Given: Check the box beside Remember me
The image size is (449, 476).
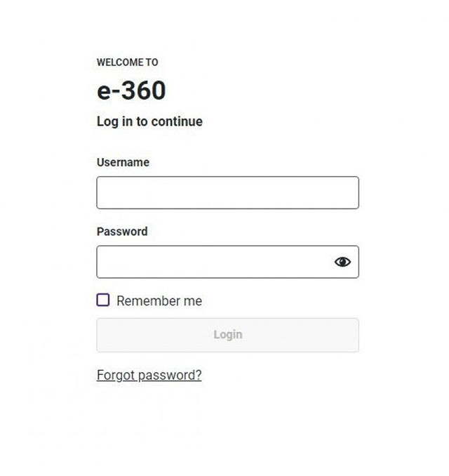Looking at the screenshot, I should point(103,300).
